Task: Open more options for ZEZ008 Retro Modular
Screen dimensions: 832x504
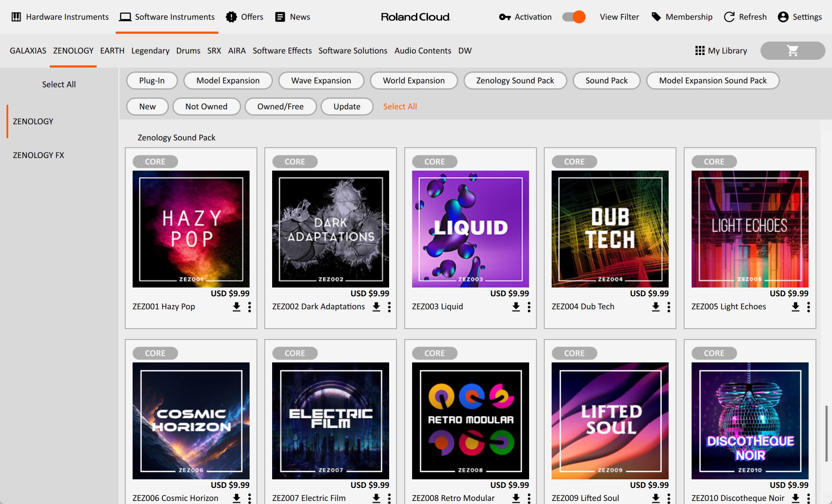Action: (529, 498)
